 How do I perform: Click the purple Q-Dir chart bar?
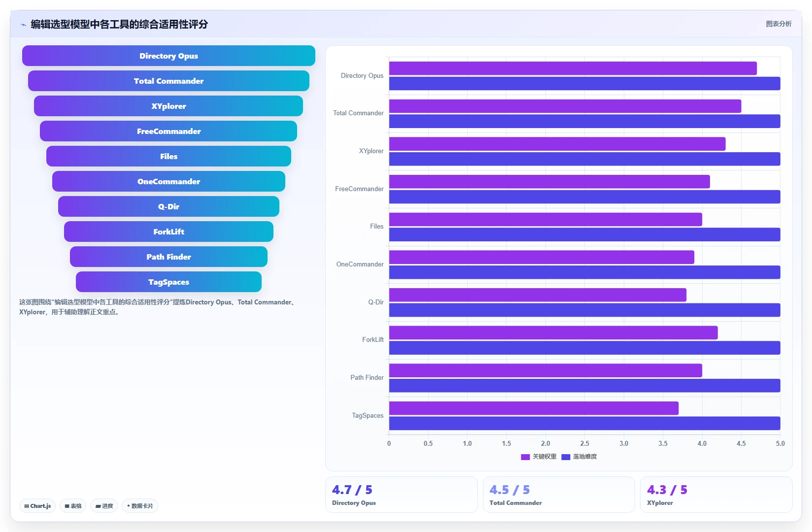coord(538,295)
